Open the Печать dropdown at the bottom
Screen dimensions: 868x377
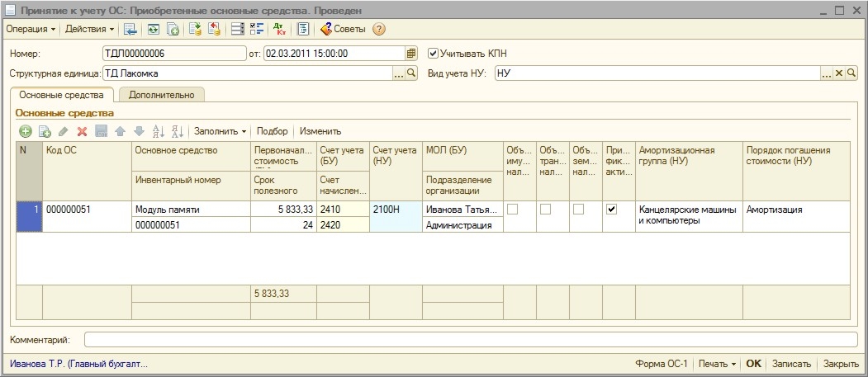(716, 364)
